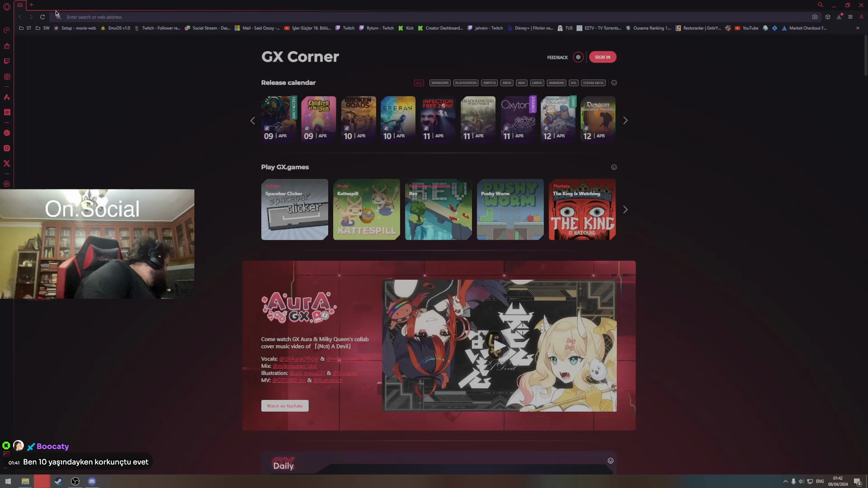This screenshot has height=488, width=868.
Task: Filter release calendar by PlayStation
Action: pyautogui.click(x=466, y=83)
